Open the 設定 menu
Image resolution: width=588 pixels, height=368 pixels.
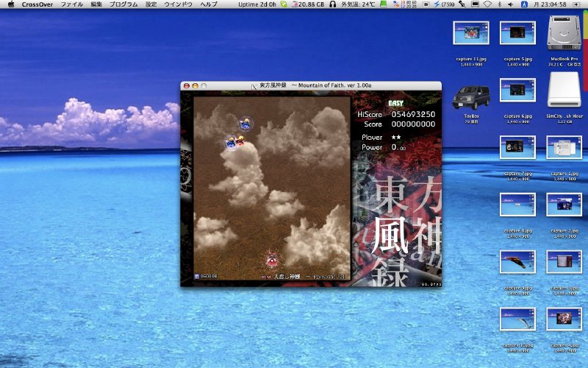pos(151,4)
